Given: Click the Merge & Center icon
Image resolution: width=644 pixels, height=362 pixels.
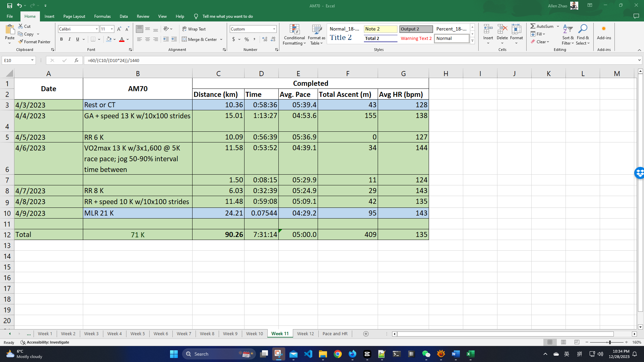Looking at the screenshot, I should pos(184,40).
